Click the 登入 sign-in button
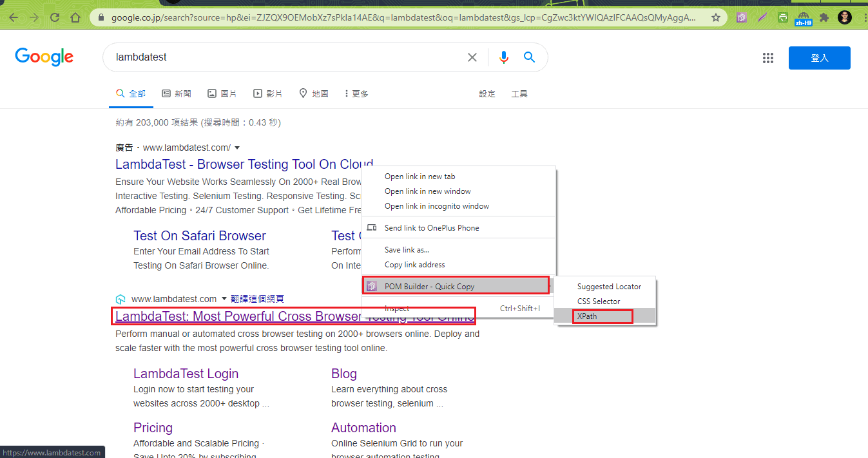 819,58
